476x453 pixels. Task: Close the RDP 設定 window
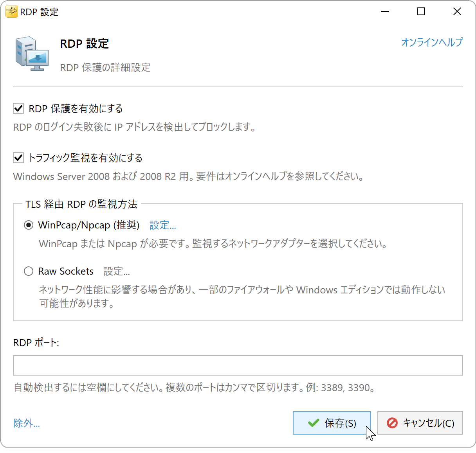tap(457, 12)
